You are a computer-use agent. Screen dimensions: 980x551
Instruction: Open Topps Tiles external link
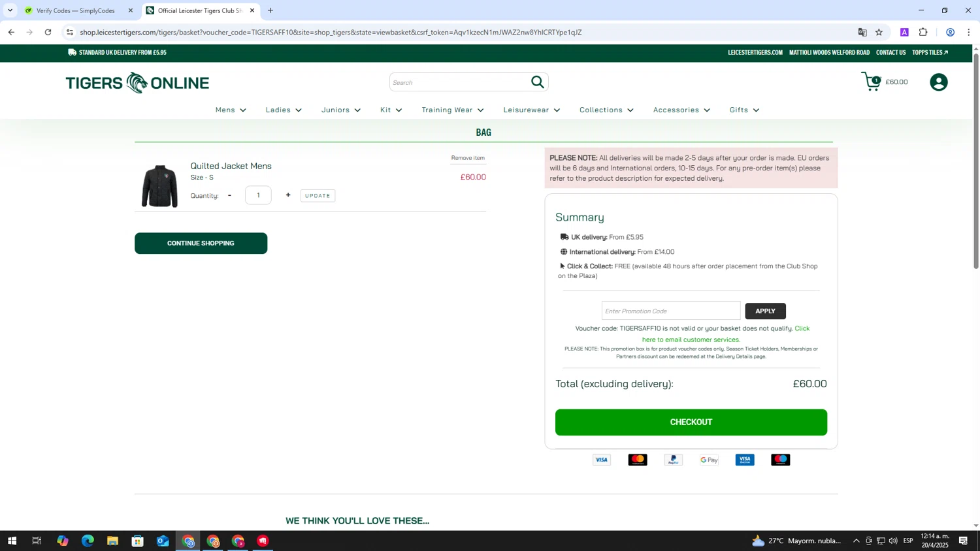pos(930,52)
